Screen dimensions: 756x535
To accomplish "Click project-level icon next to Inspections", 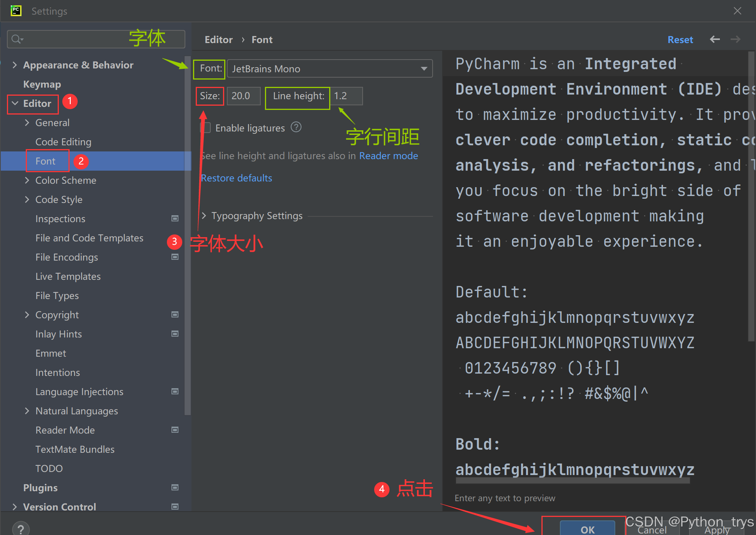I will coord(175,219).
